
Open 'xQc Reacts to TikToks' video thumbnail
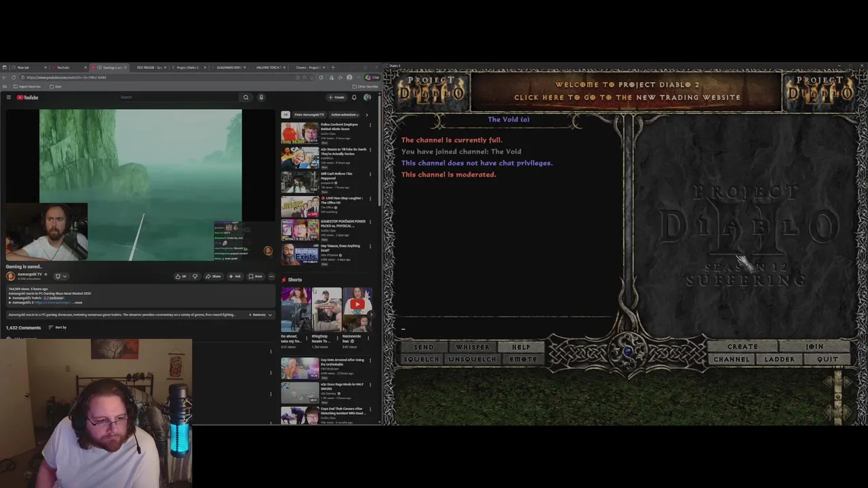click(300, 157)
